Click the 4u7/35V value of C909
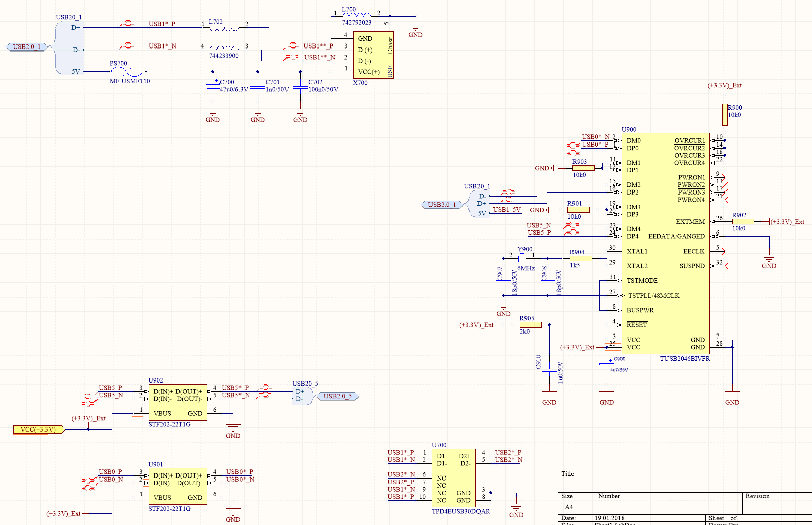 (x=619, y=370)
